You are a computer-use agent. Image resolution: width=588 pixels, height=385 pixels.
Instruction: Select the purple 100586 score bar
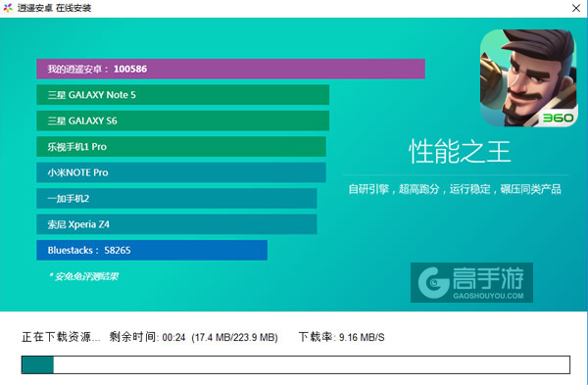tap(230, 69)
